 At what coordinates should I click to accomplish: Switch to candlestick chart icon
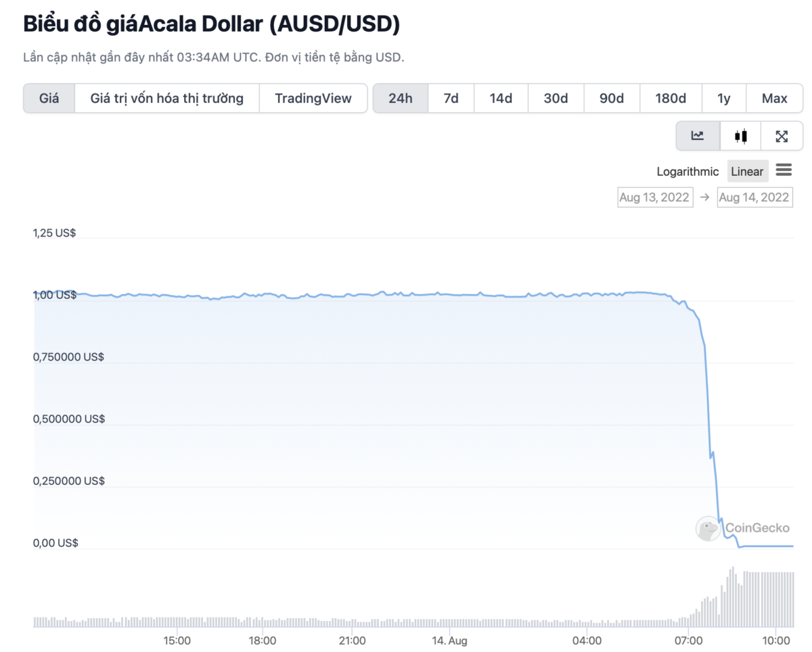(741, 136)
